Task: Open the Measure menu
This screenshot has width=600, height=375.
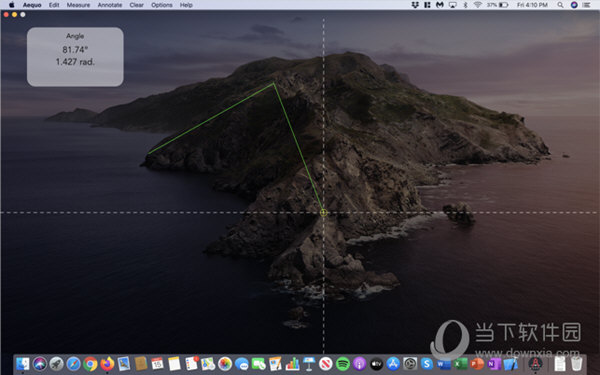Action: pyautogui.click(x=78, y=5)
